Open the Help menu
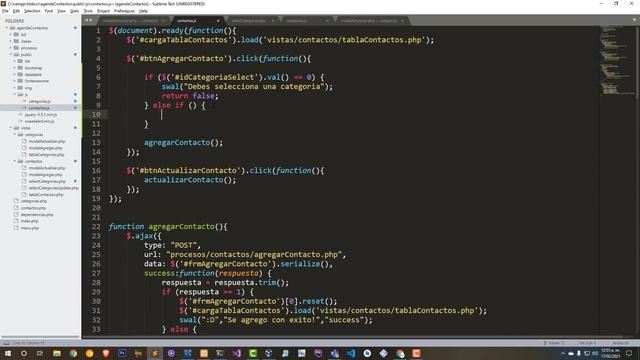 (143, 11)
